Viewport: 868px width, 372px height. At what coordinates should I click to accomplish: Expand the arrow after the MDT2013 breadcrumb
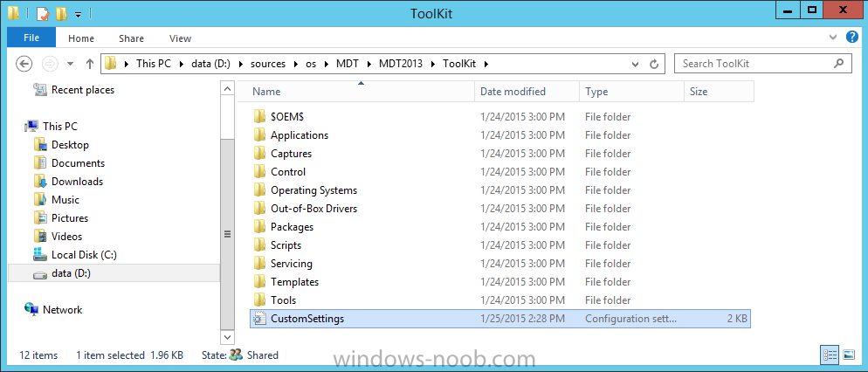pos(432,64)
